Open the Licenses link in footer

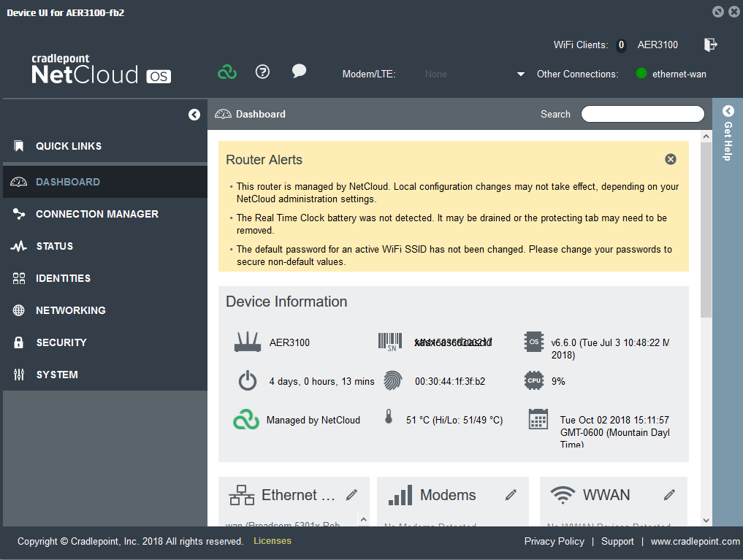click(x=273, y=540)
